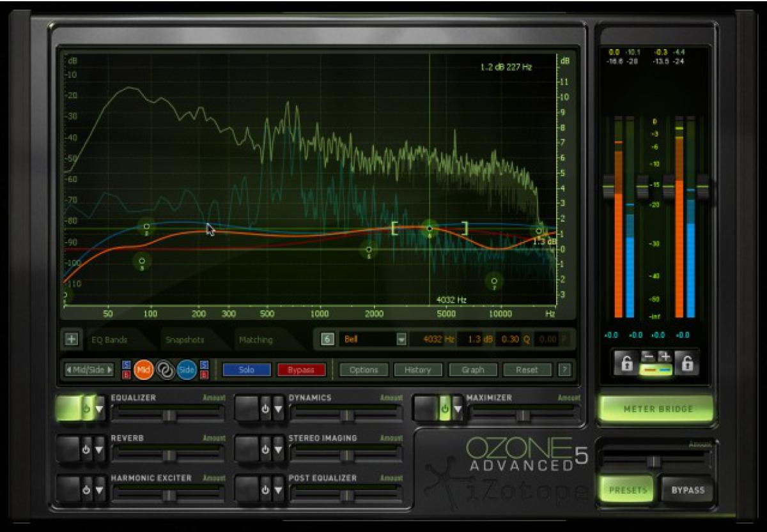Toggle the Reverb power switch

tap(86, 449)
